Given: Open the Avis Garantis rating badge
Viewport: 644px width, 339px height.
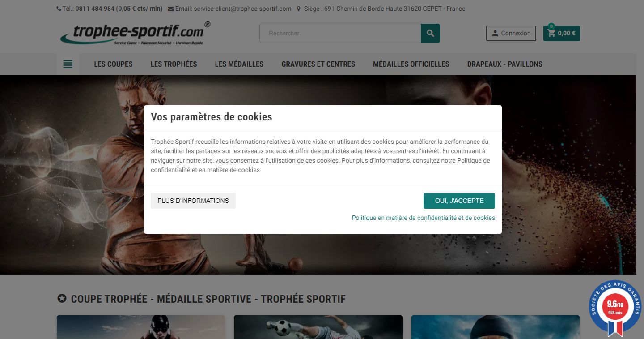Looking at the screenshot, I should coord(615,308).
